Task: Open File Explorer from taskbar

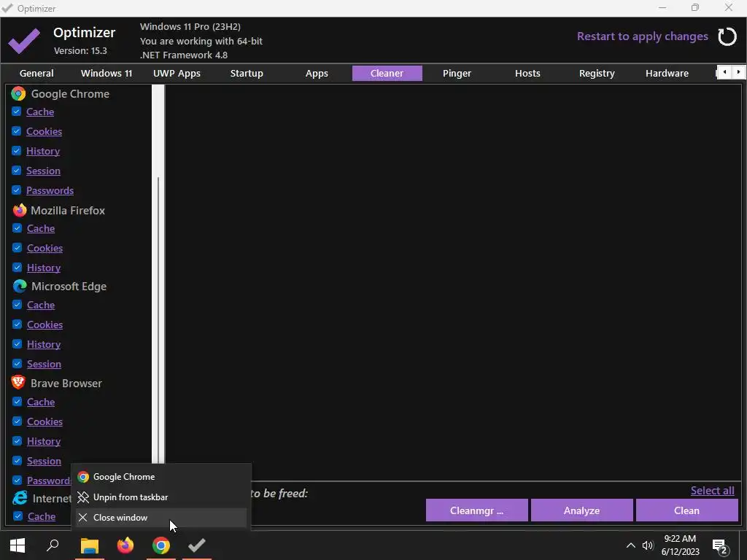Action: [89, 545]
